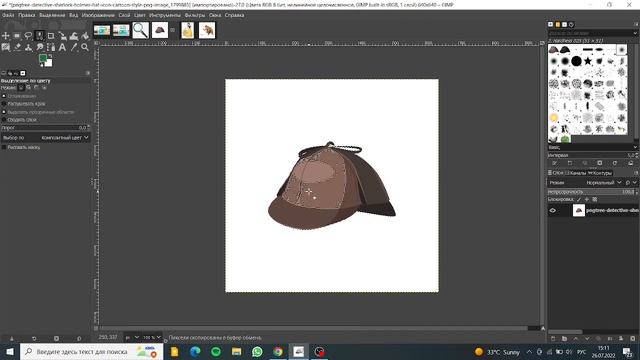
Task: Select the Color Picker tool
Action: pyautogui.click(x=74, y=47)
